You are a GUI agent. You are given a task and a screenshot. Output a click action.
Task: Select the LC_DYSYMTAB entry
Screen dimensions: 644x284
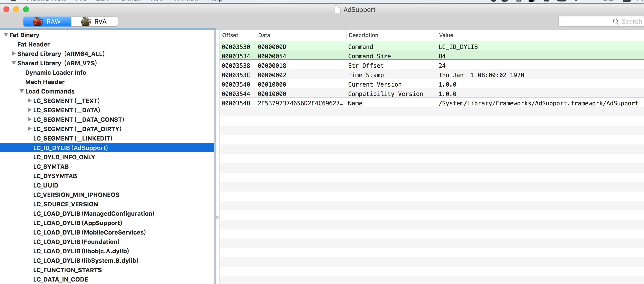click(55, 176)
